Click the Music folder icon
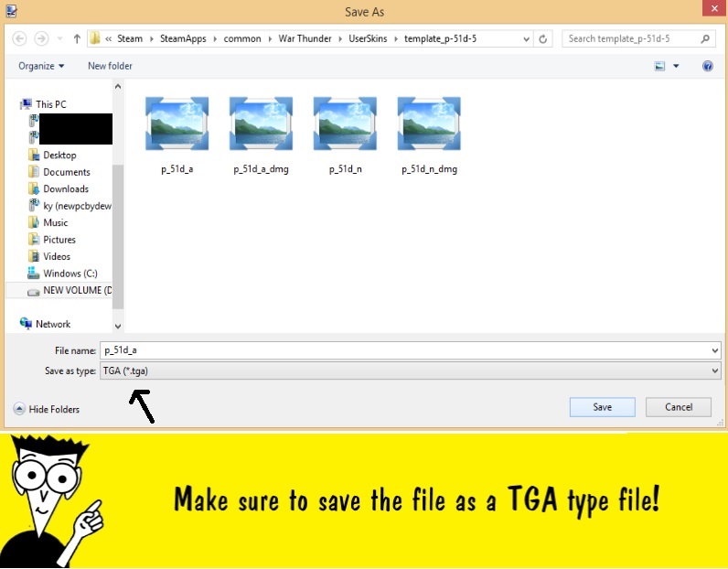The width and height of the screenshot is (728, 569). click(x=34, y=222)
